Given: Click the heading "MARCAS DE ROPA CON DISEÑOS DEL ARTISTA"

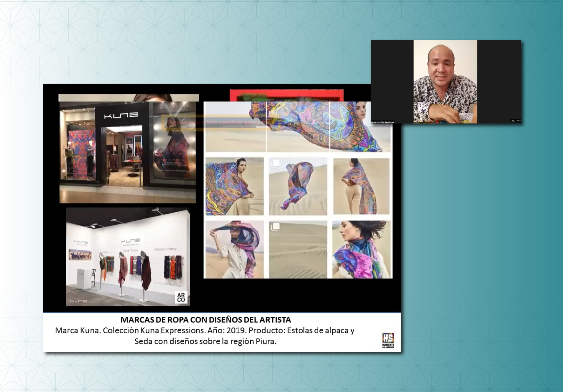Looking at the screenshot, I should (x=206, y=320).
